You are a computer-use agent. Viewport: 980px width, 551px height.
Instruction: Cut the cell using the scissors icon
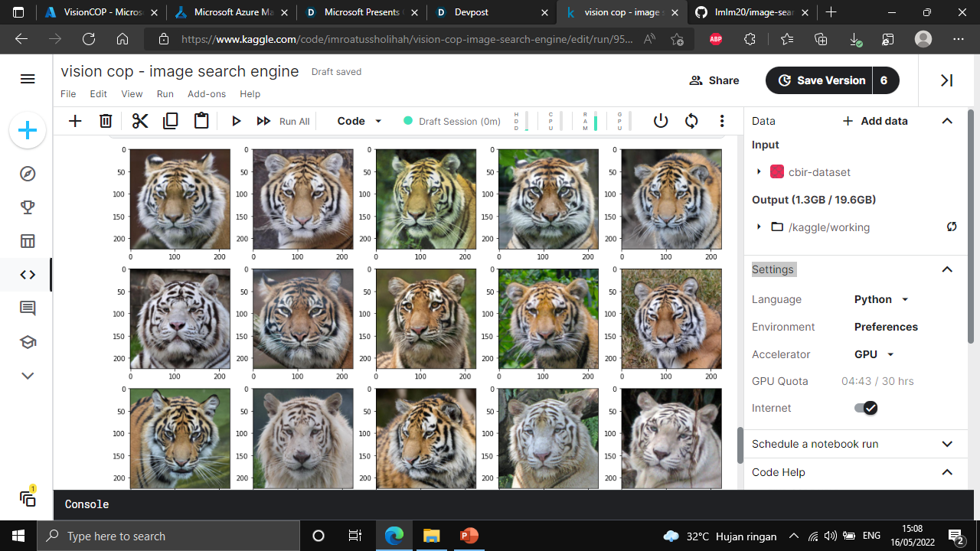[x=139, y=121]
